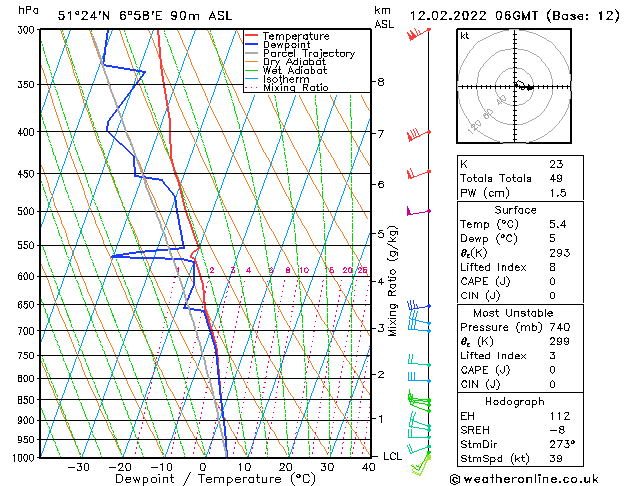Click the station coordinates 51°24'N 6°58'E
The height and width of the screenshot is (486, 629).
[110, 16]
